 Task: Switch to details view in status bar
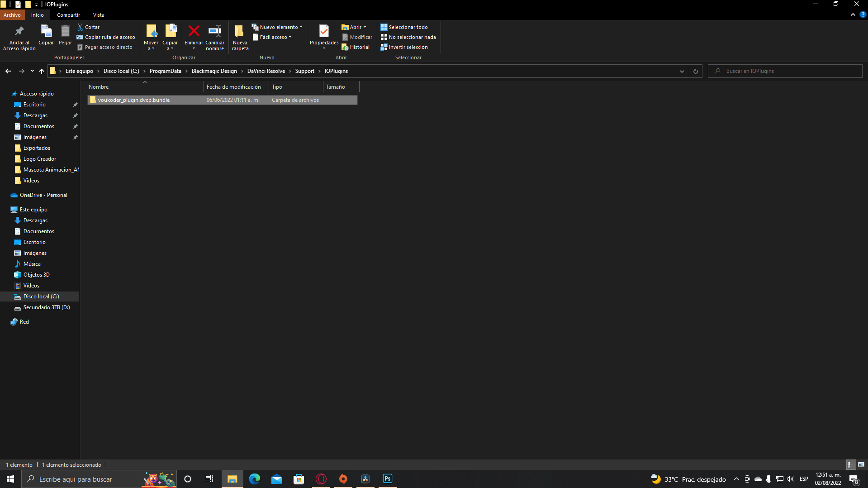849,464
